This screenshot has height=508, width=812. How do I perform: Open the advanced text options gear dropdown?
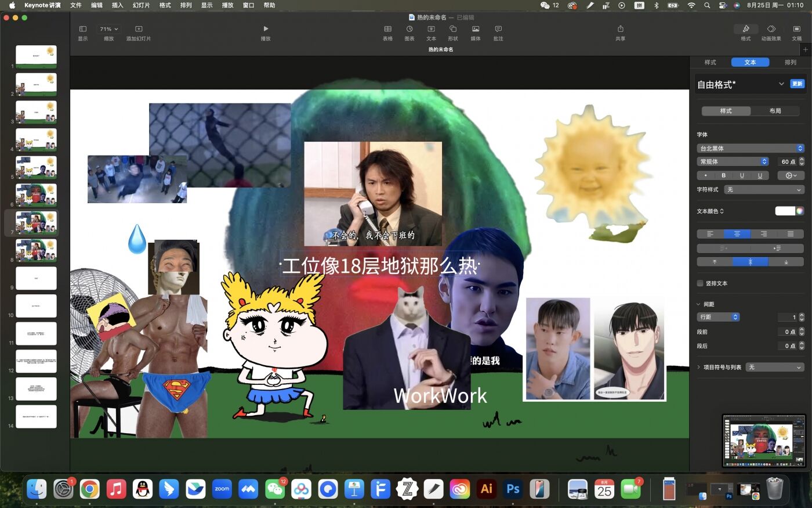[791, 175]
